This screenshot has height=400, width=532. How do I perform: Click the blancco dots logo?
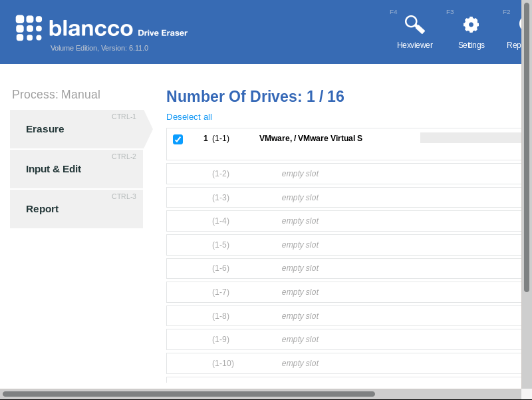[x=29, y=29]
